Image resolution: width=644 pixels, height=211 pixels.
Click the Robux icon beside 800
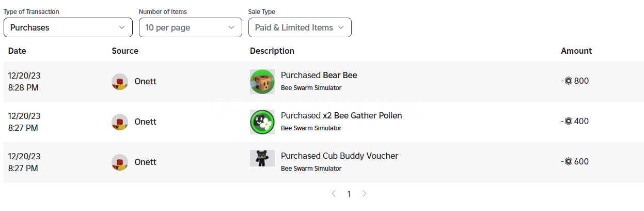pyautogui.click(x=569, y=81)
